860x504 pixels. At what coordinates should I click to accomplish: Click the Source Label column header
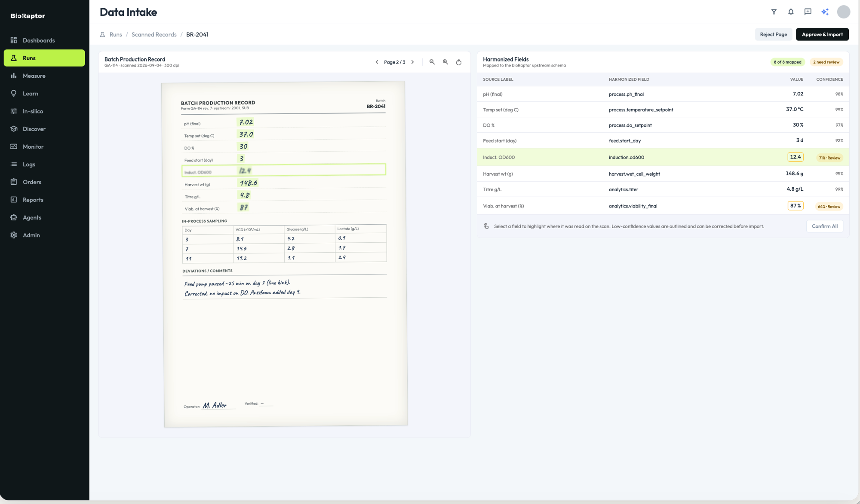(x=498, y=79)
